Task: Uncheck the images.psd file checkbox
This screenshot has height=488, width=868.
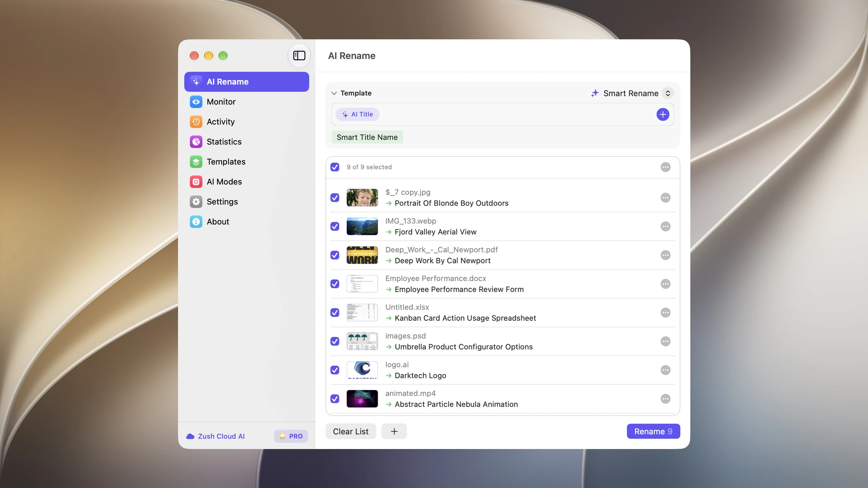Action: point(335,341)
